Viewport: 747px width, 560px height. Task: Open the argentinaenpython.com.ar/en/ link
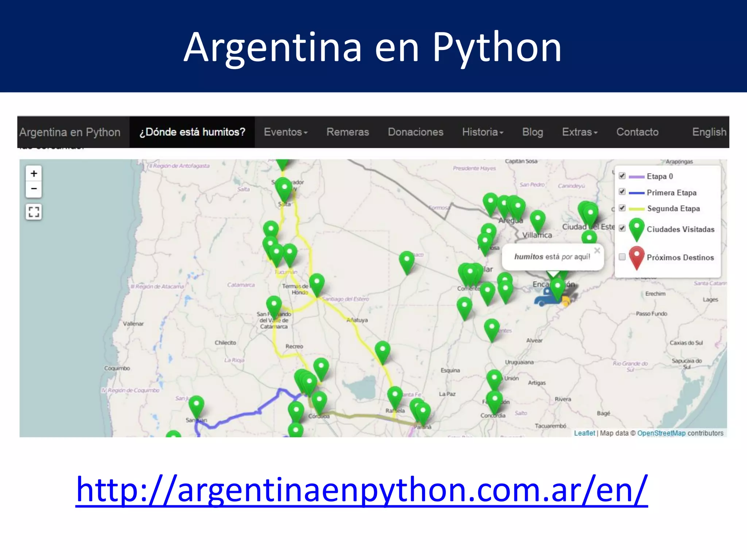[x=361, y=490]
